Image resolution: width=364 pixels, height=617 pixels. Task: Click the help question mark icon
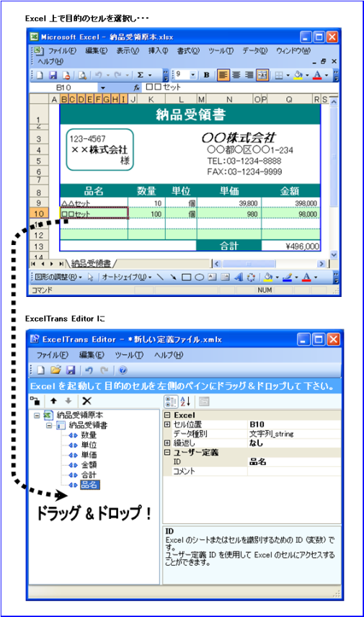tap(123, 370)
